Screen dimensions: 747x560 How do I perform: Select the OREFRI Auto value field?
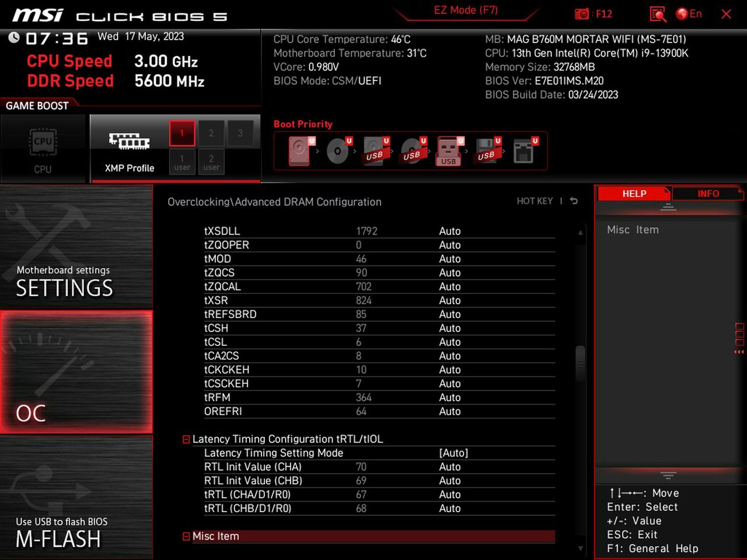[450, 412]
